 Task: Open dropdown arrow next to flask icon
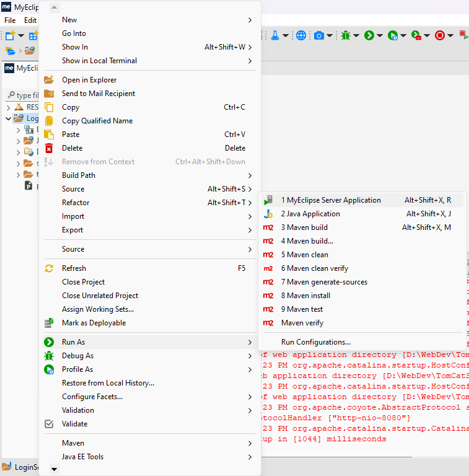[x=286, y=35]
